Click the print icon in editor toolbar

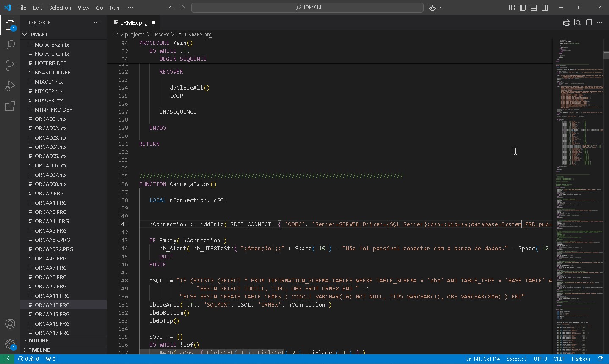[x=566, y=22]
